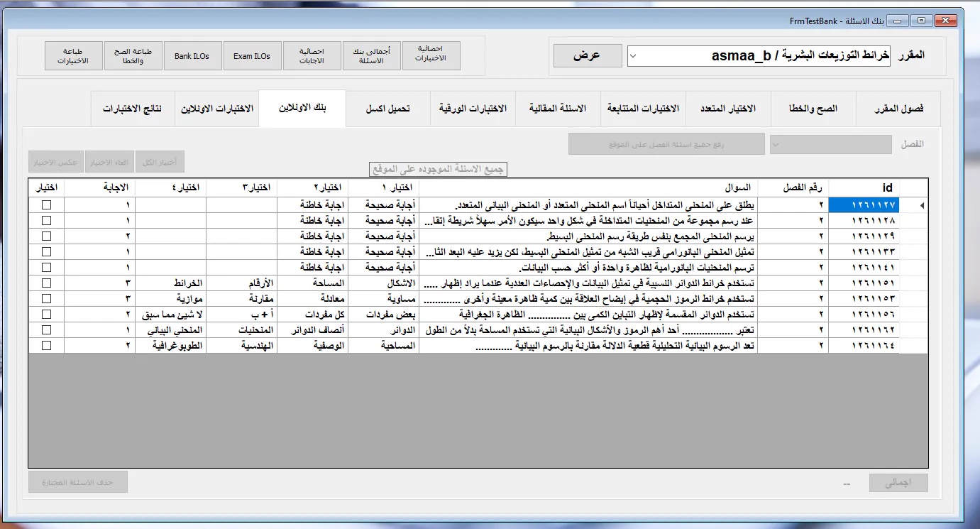Click جميع الاسئلة الموجوده على الموقع button
Image resolution: width=980 pixels, height=529 pixels.
pos(439,170)
